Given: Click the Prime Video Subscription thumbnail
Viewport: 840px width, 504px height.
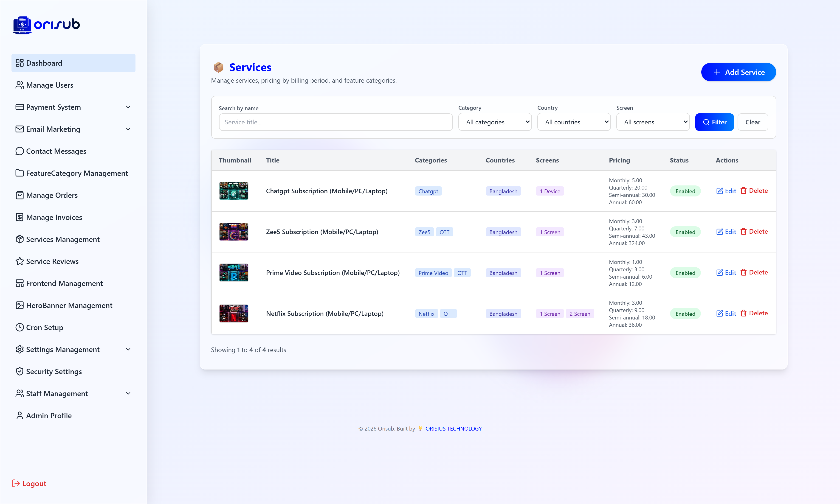Looking at the screenshot, I should [x=234, y=273].
